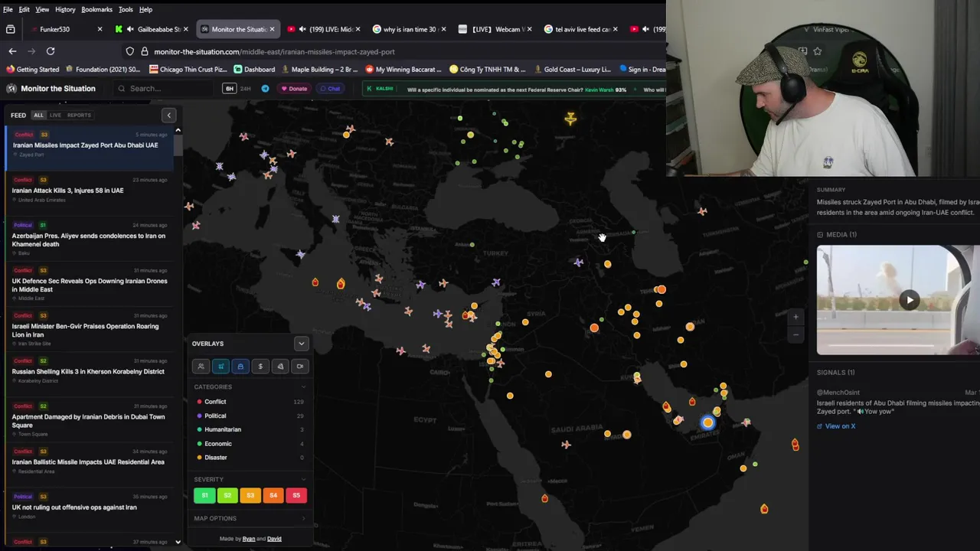Open the Bookmarks menu
Image resolution: width=980 pixels, height=551 pixels.
97,9
